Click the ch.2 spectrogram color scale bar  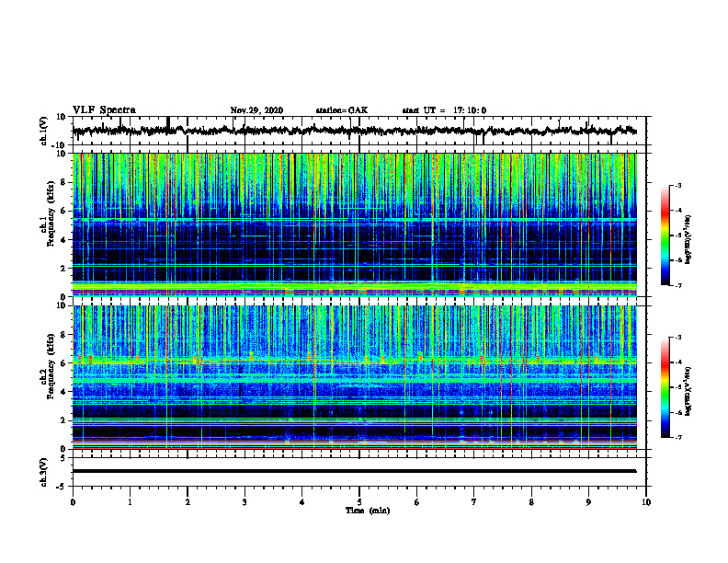coord(665,387)
